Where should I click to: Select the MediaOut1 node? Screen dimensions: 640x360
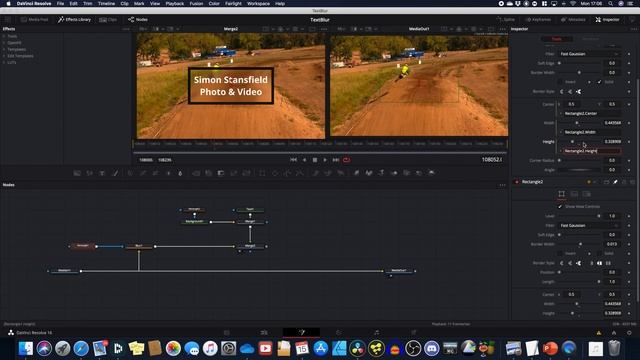399,271
